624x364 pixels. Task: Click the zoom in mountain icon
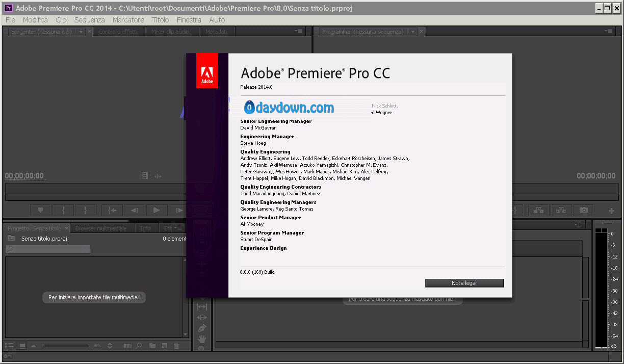(97, 346)
